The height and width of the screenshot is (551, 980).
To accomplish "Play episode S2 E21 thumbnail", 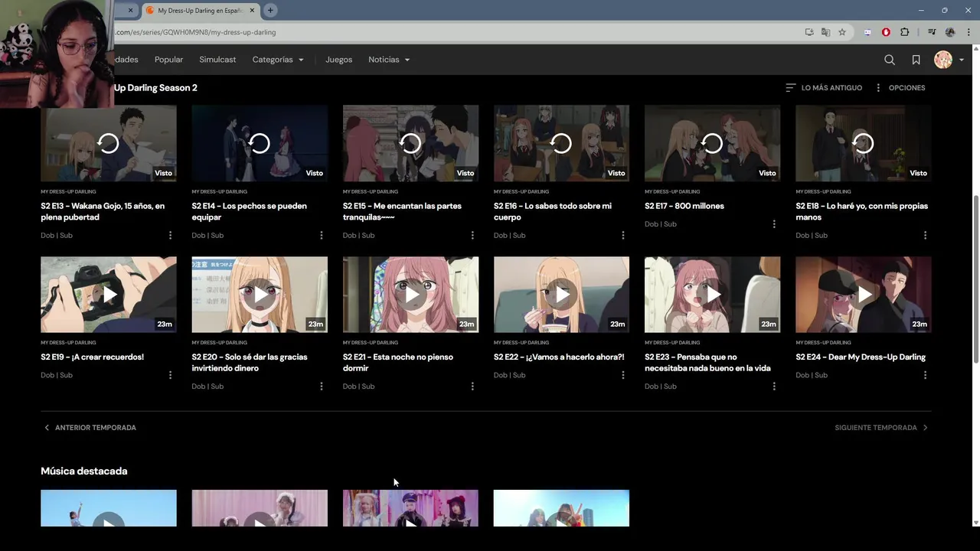I will (410, 295).
